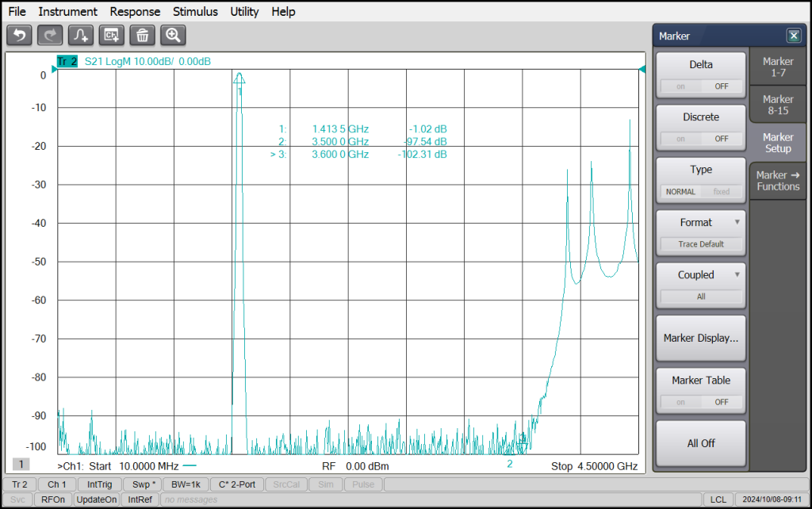
Task: Select marker 2 readout 3.500 0 GHz
Action: click(x=340, y=141)
